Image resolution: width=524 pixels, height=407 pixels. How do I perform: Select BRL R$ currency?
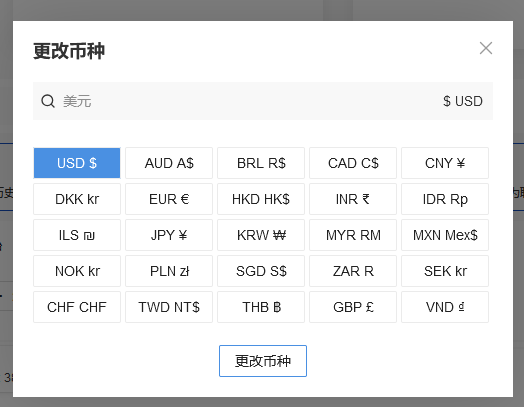(261, 163)
